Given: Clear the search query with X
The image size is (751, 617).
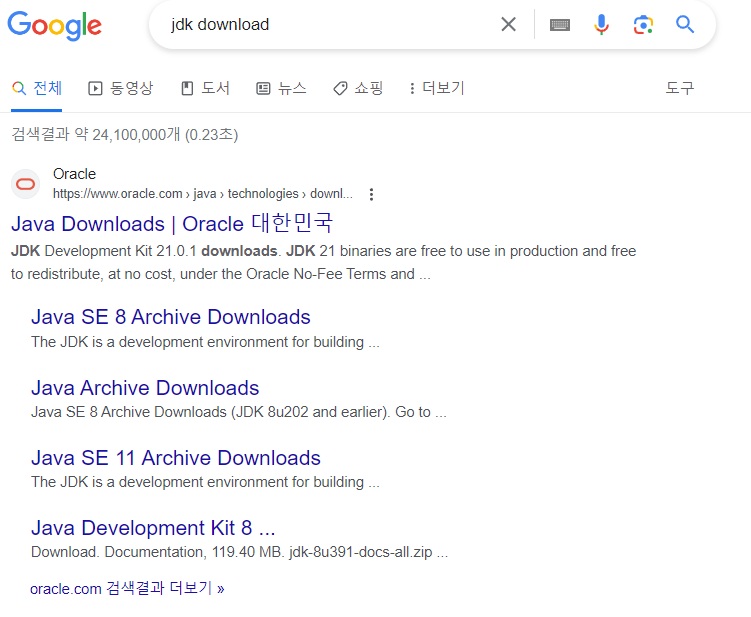Looking at the screenshot, I should (x=508, y=24).
